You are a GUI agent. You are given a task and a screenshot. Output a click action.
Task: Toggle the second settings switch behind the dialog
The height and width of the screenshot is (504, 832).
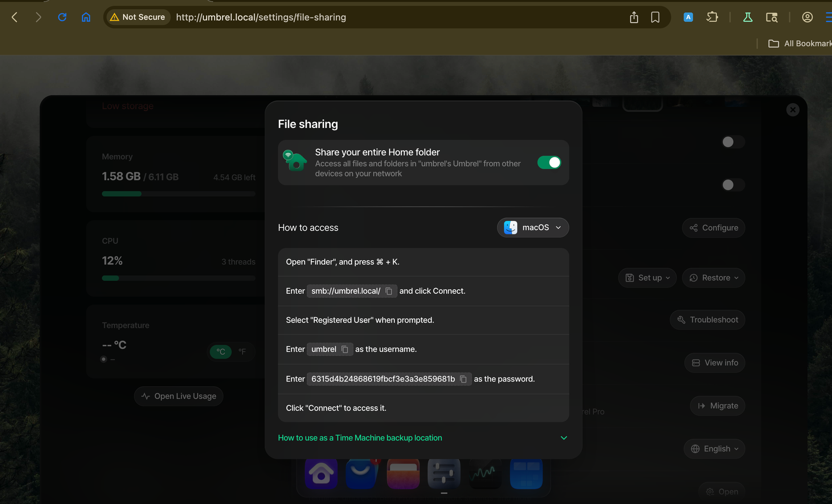733,185
